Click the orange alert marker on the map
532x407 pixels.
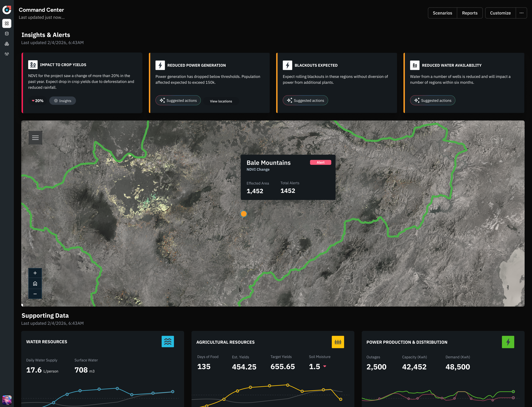coord(244,214)
